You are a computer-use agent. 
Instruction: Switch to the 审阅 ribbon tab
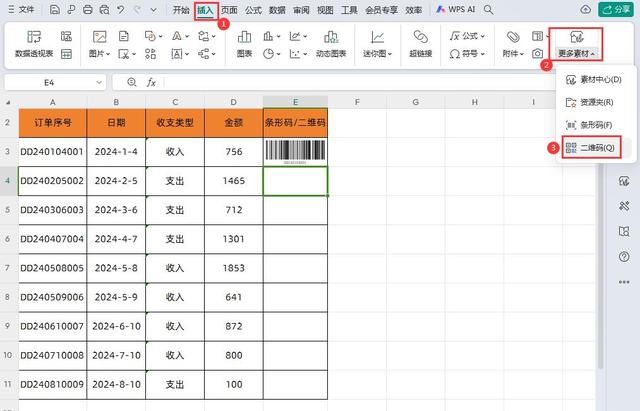click(x=301, y=10)
